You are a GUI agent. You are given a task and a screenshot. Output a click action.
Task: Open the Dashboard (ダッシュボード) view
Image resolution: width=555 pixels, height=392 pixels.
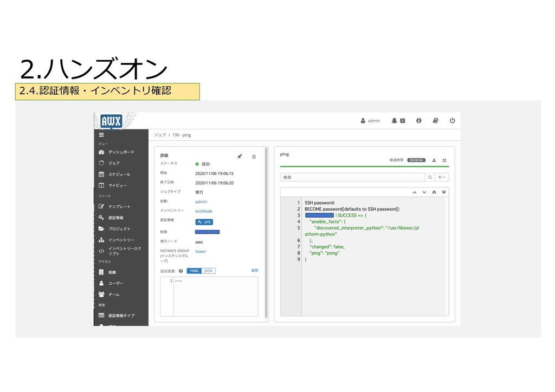coord(121,152)
